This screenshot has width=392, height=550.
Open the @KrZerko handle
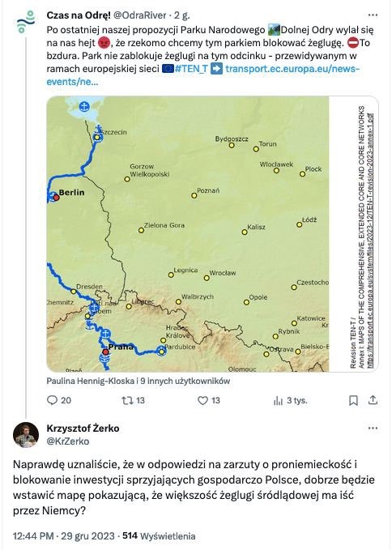tap(68, 441)
